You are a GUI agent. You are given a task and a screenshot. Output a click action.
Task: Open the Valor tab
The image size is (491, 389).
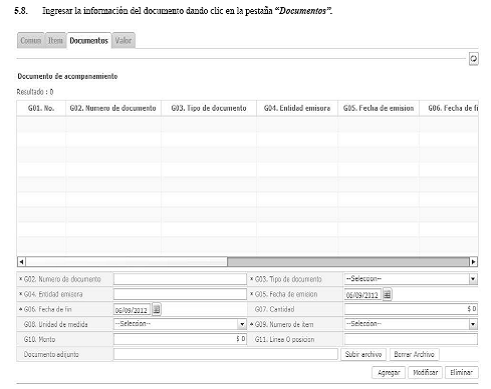pos(123,41)
